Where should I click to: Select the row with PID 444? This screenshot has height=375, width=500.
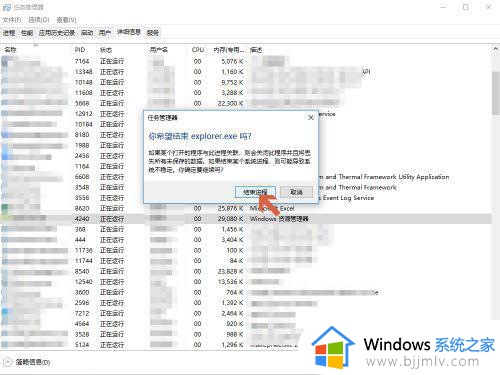coord(246,240)
